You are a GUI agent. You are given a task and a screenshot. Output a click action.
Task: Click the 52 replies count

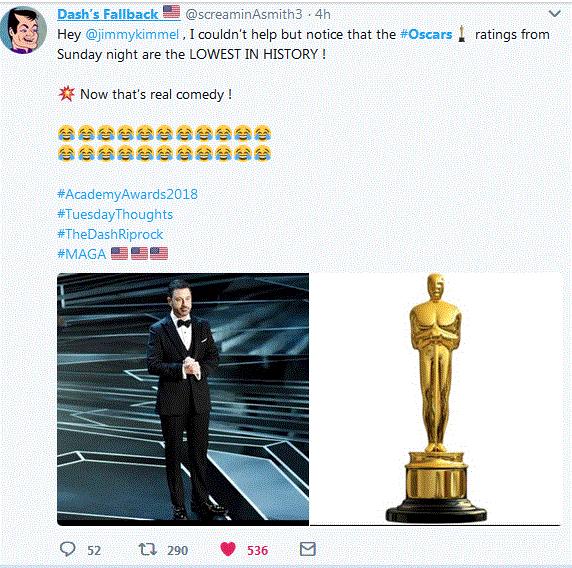point(94,550)
